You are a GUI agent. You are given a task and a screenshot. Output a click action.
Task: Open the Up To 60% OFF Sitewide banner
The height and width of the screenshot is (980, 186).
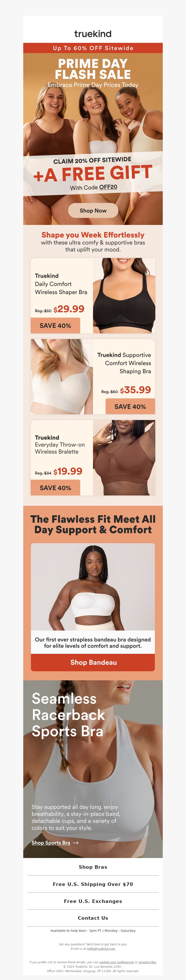(93, 48)
